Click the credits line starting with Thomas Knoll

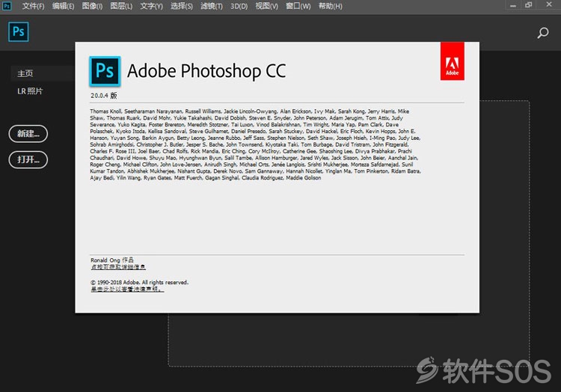250,111
